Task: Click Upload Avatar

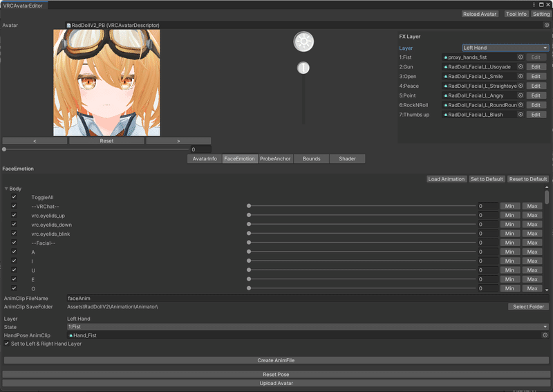Action: 276,383
